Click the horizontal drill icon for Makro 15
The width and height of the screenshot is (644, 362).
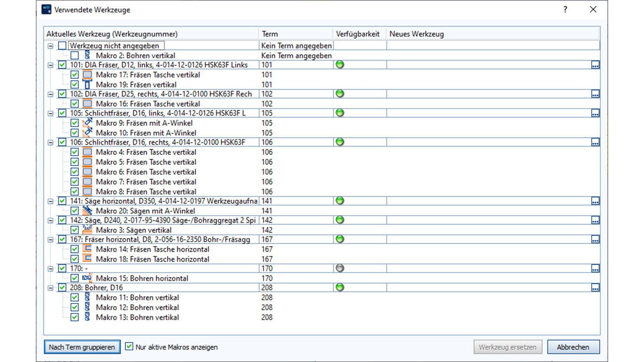tap(87, 278)
